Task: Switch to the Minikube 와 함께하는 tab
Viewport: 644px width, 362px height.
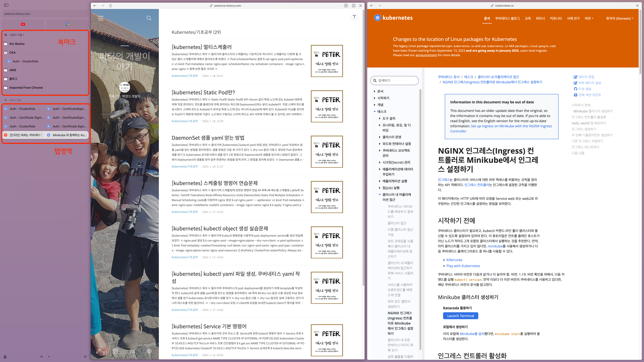Action: [x=68, y=135]
